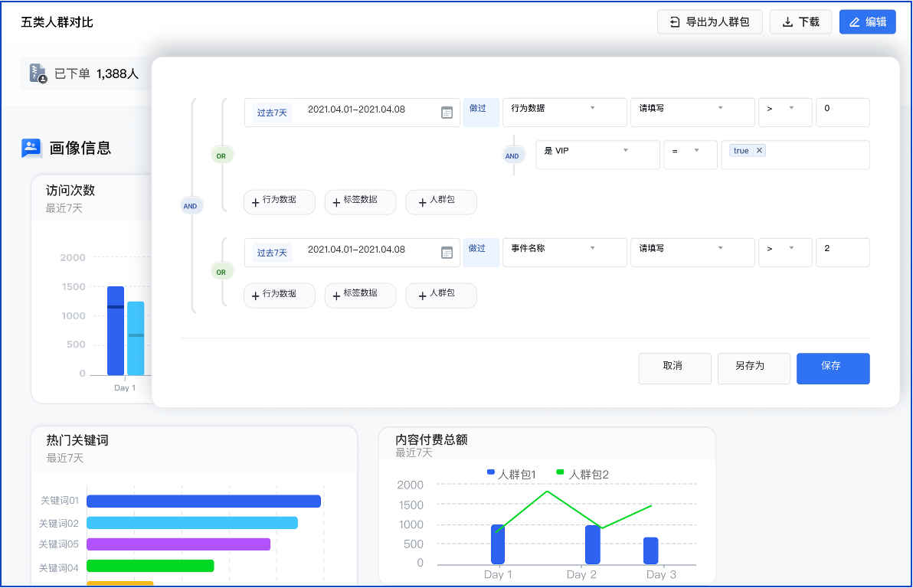Click the 人群包1 blue legend swatch
913x588 pixels.
coord(491,472)
